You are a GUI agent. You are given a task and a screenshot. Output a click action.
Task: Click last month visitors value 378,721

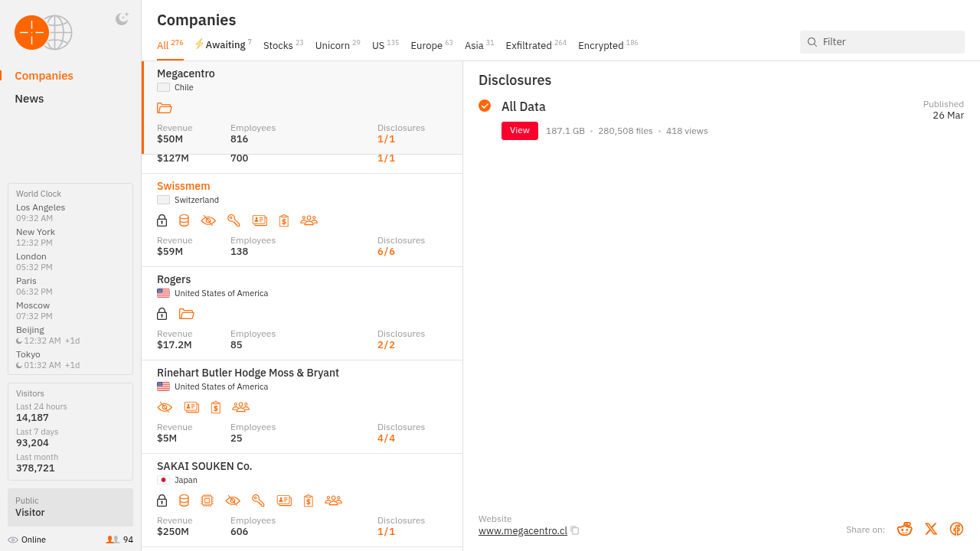(x=35, y=468)
